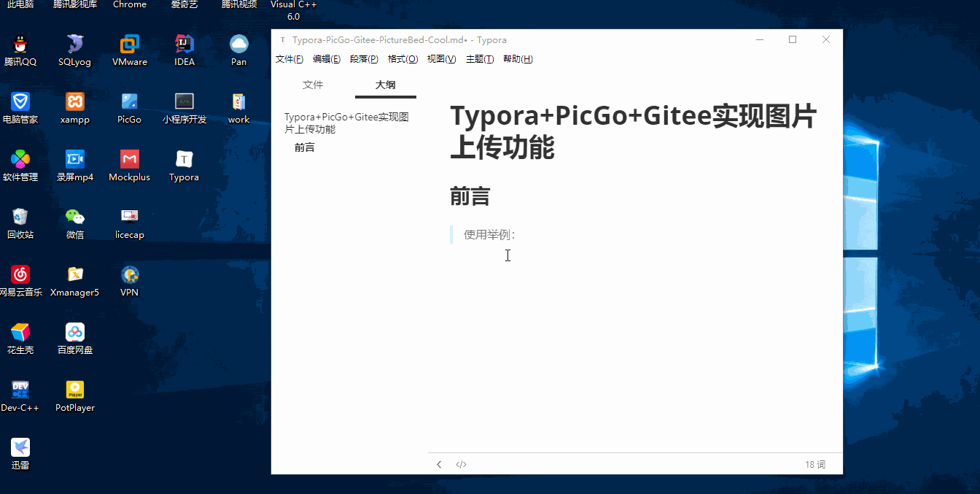Switch to the 大纲 sidebar tab
This screenshot has width=980, height=494.
[386, 85]
